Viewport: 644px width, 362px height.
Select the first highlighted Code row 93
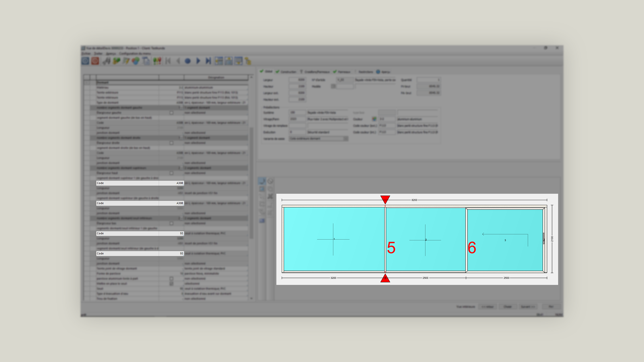pyautogui.click(x=140, y=233)
